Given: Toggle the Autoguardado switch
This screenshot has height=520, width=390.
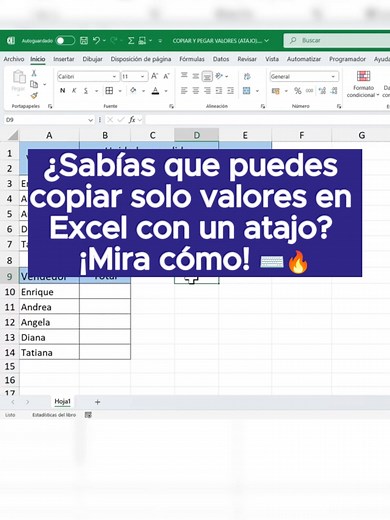Looking at the screenshot, I should pyautogui.click(x=65, y=41).
